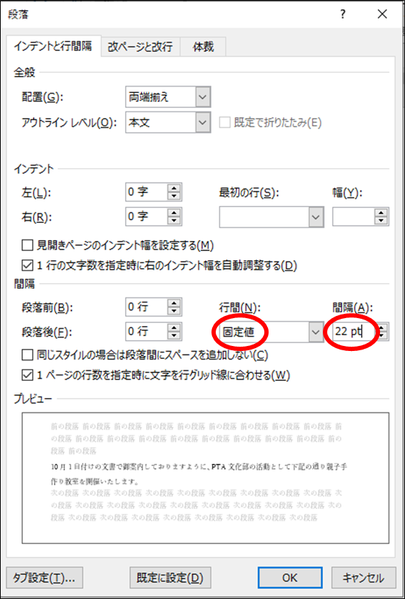Click the プレビュー paragraph preview box

point(206,478)
